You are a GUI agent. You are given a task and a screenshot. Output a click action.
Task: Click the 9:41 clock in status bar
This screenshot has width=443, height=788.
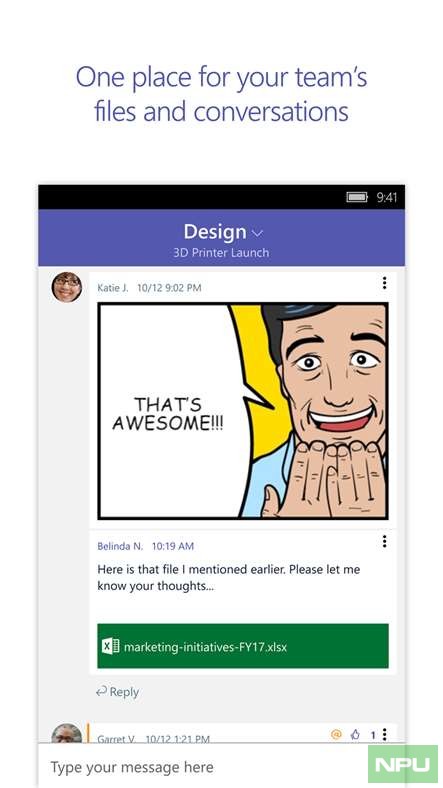tap(387, 198)
